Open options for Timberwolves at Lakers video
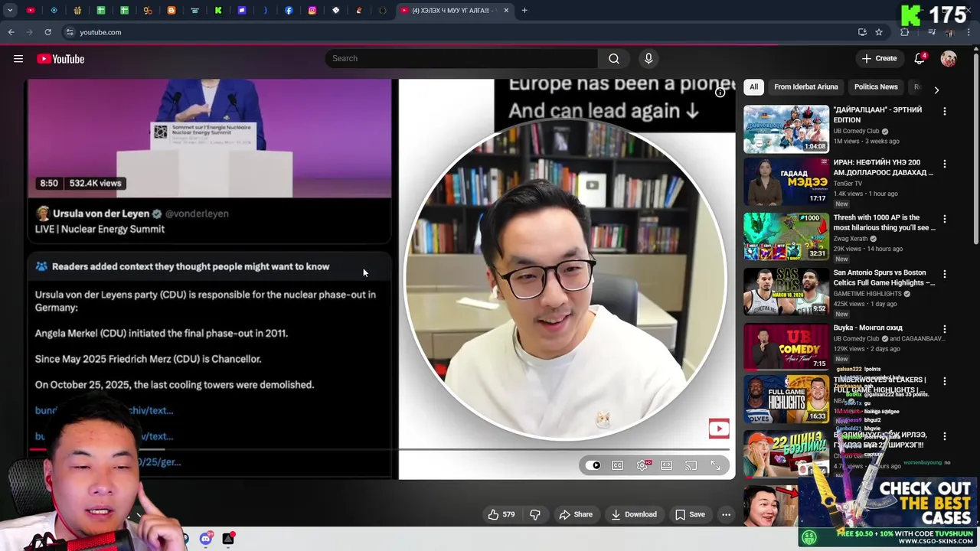The image size is (980, 551). (944, 381)
